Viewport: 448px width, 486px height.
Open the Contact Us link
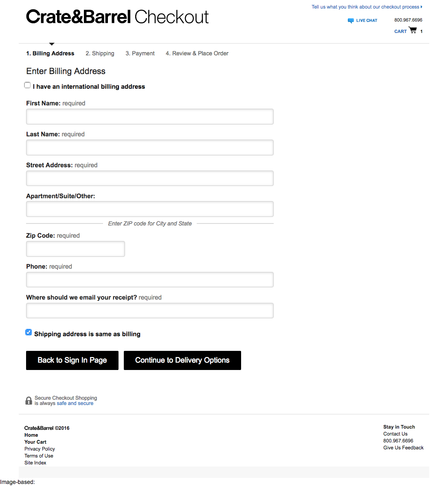tap(395, 433)
